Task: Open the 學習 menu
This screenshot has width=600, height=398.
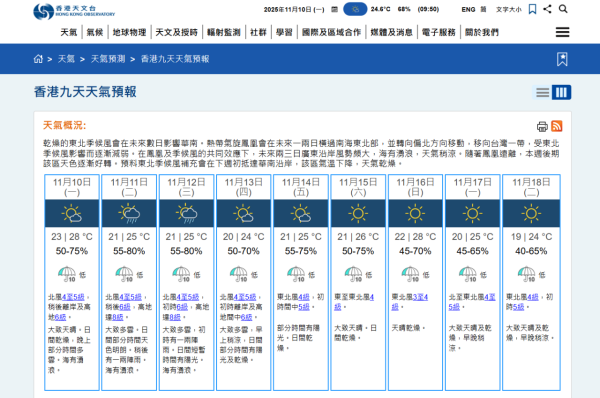Action: click(x=284, y=33)
